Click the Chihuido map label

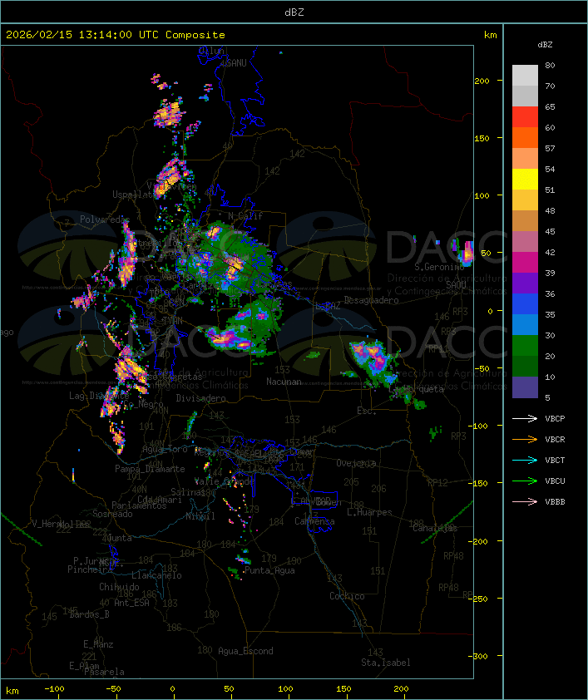coord(119,587)
